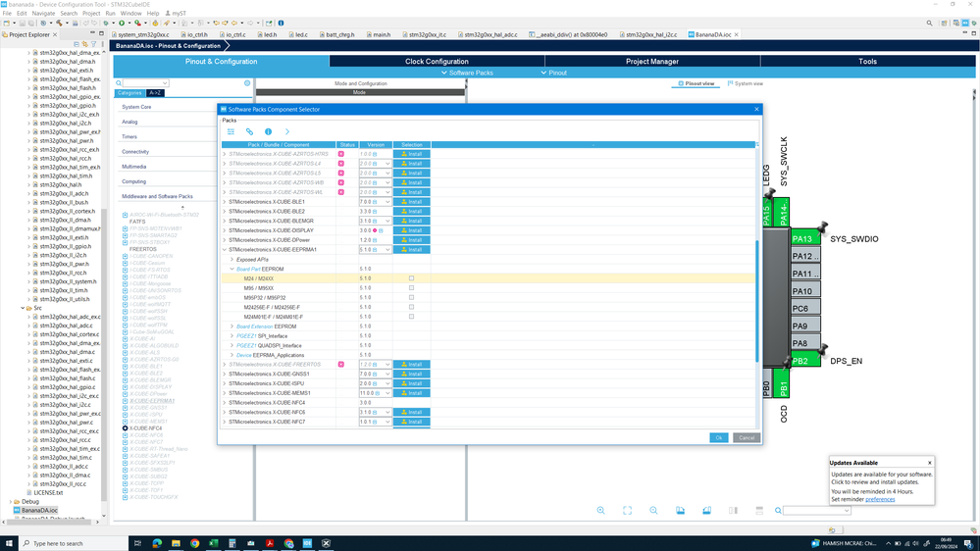Install the X-CUBE-EEPRMA1 pack

(x=411, y=249)
